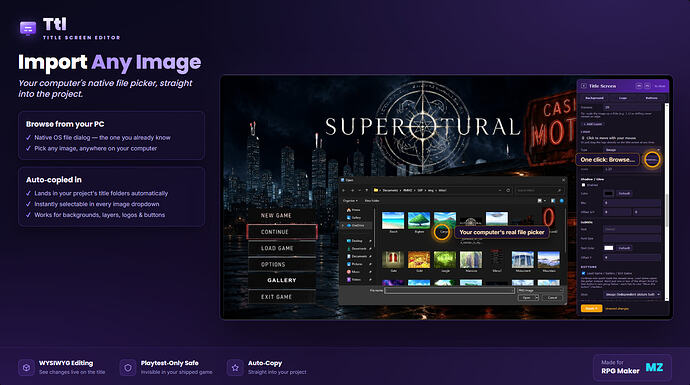690x385 pixels.
Task: Click the collapse icon beside Title Screen header
Action: (x=584, y=86)
